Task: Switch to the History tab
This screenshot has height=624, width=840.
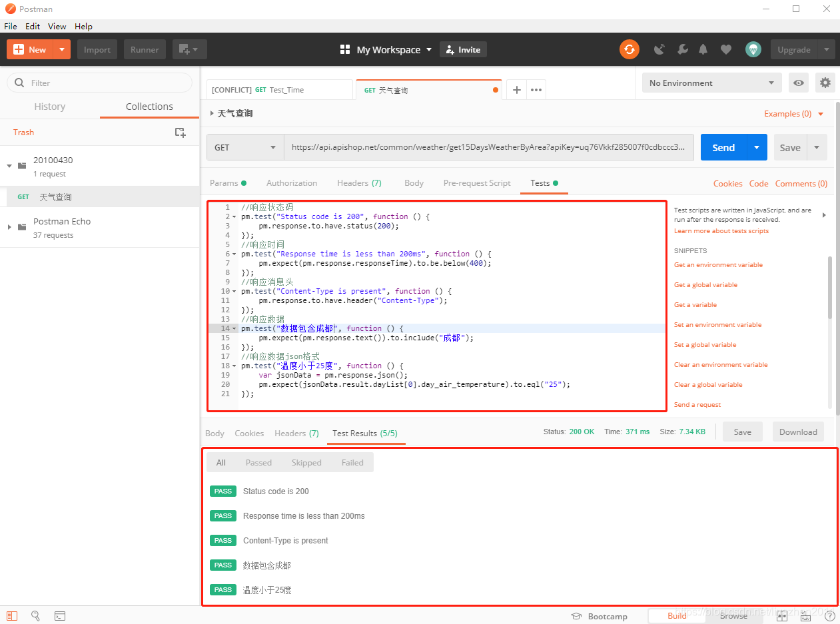Action: click(50, 107)
